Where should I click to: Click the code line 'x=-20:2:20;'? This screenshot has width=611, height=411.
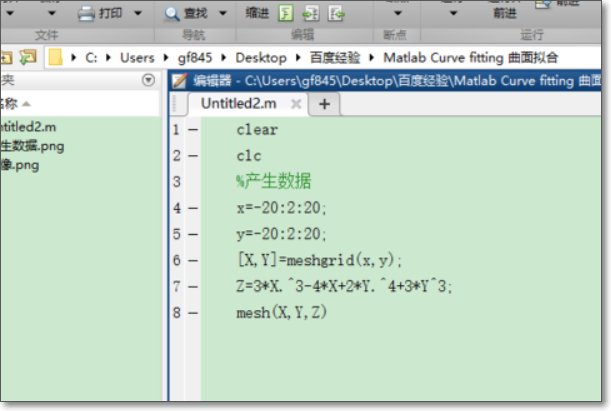[x=281, y=208]
